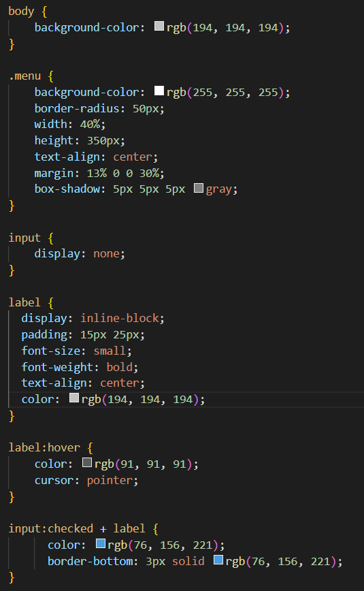Click the input:checked + label selector
364x591 pixels.
pos(76,528)
